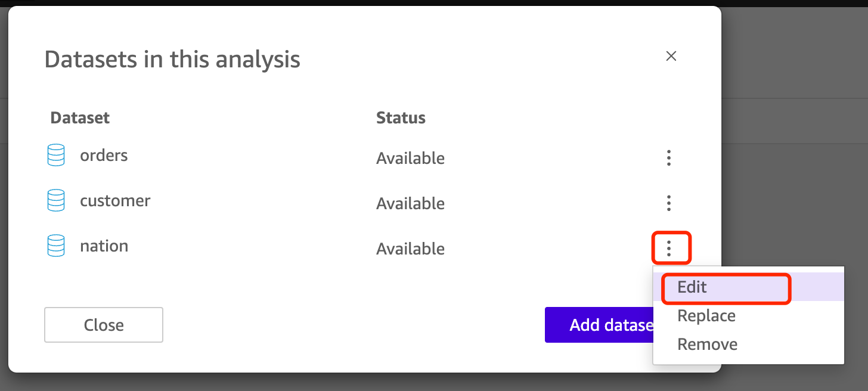This screenshot has height=391, width=868.
Task: Click the Available status for customer
Action: pos(410,204)
